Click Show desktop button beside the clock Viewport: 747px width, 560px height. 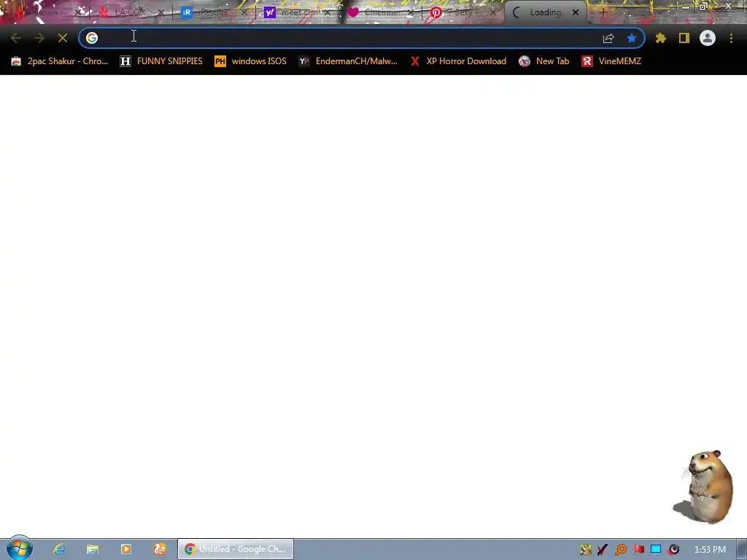(742, 549)
